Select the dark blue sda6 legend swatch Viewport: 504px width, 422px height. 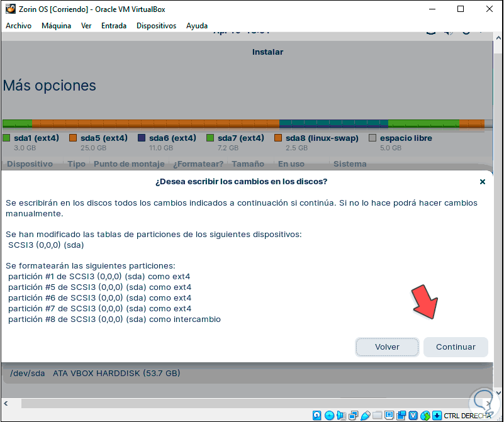click(x=142, y=138)
